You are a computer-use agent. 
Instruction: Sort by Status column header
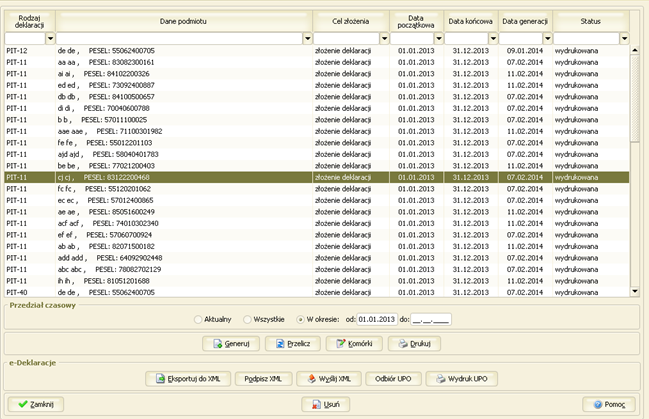(591, 22)
